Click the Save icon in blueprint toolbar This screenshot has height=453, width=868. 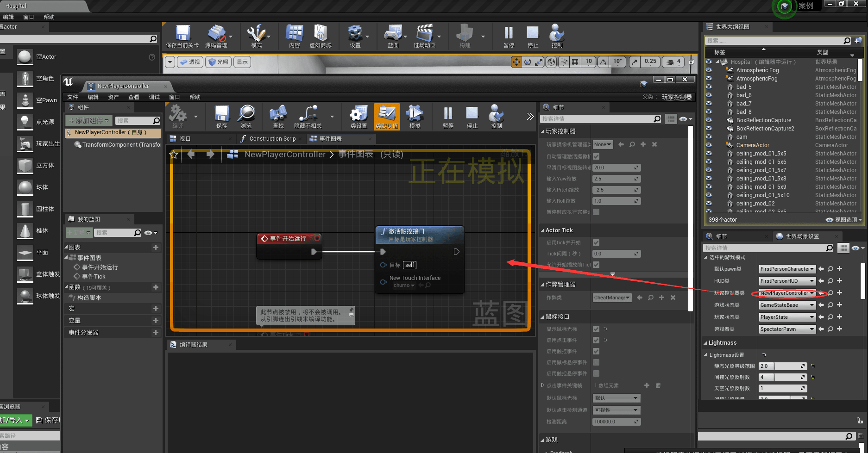point(221,117)
